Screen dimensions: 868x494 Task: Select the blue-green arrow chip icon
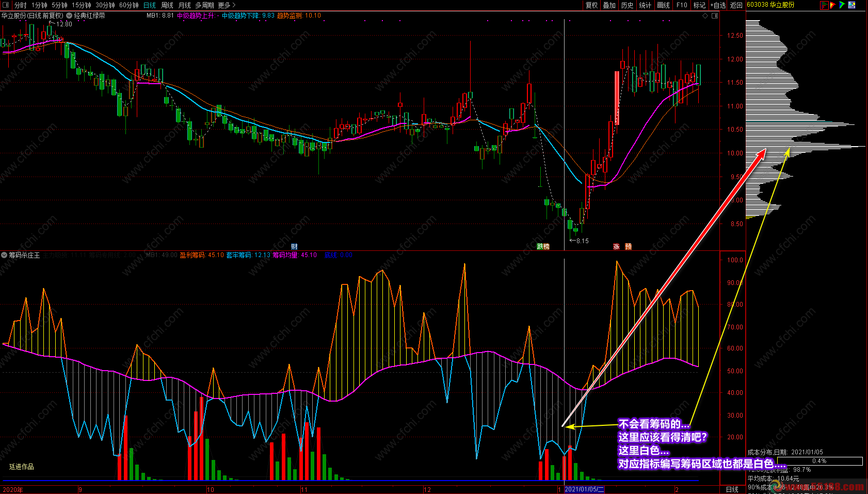tap(842, 5)
